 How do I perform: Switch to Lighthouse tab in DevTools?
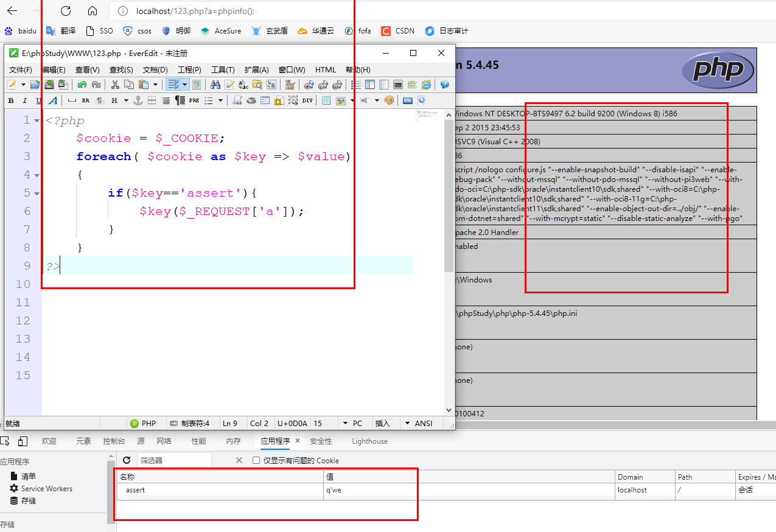coord(369,441)
